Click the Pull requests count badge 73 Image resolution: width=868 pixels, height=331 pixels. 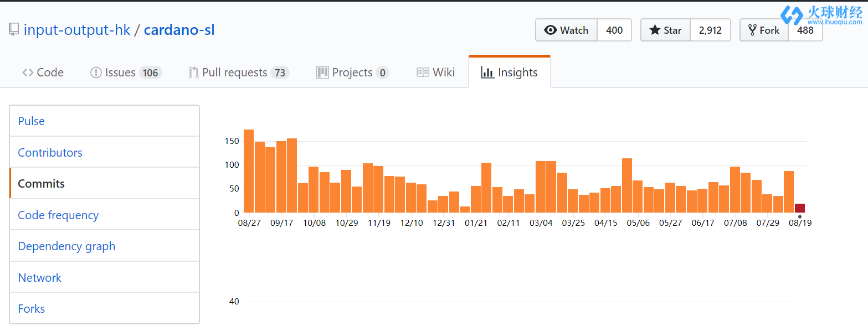pos(280,73)
